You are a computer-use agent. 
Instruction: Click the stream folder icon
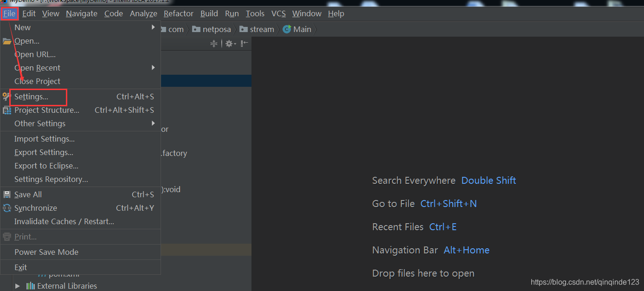pos(244,29)
